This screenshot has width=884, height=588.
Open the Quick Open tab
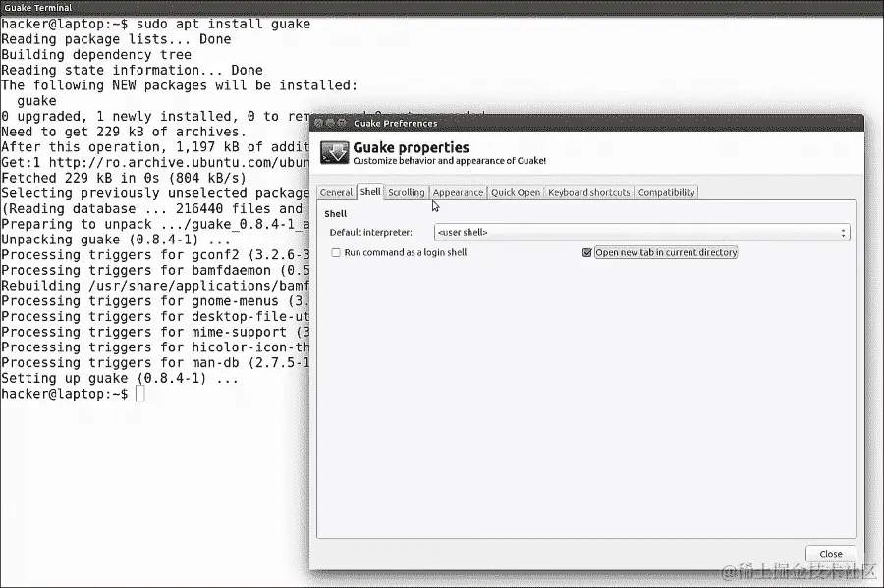[516, 192]
